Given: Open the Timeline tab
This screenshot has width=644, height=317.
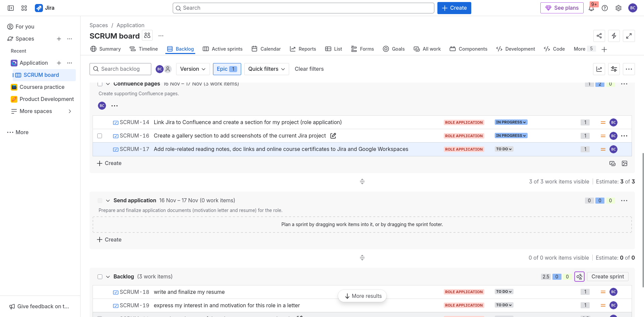Looking at the screenshot, I should point(144,49).
